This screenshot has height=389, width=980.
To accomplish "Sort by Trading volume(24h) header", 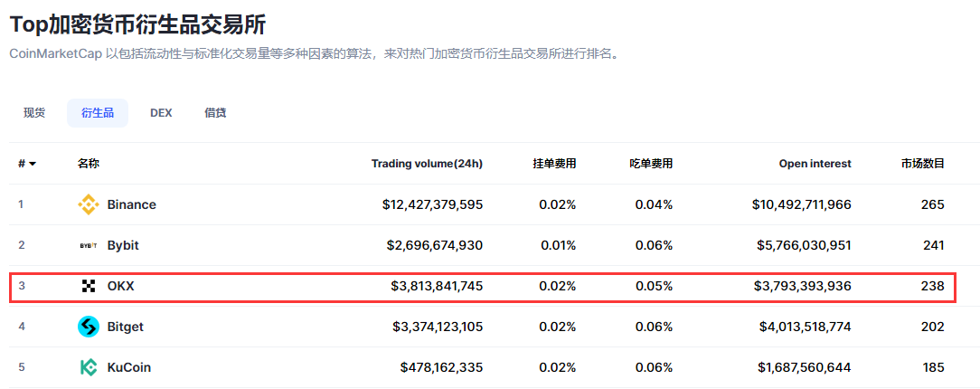I will 427,164.
